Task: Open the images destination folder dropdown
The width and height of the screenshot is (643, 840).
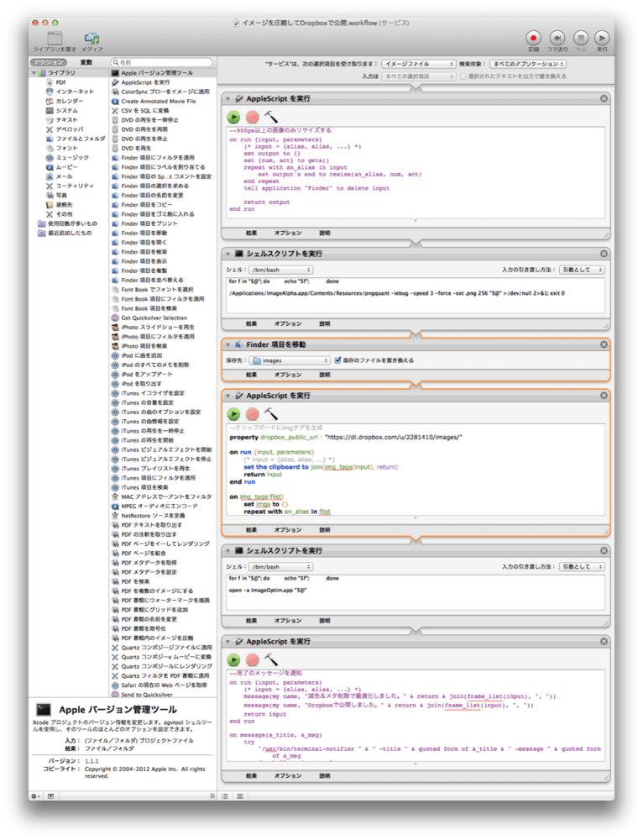Action: point(290,360)
